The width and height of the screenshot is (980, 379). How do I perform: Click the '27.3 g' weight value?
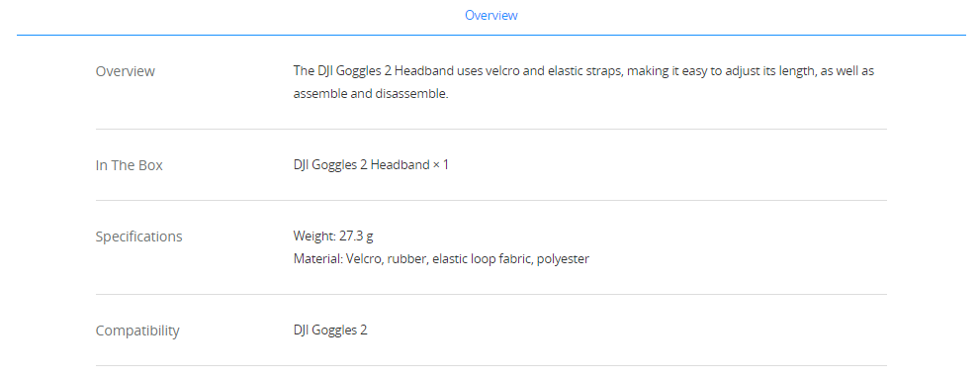click(x=356, y=236)
